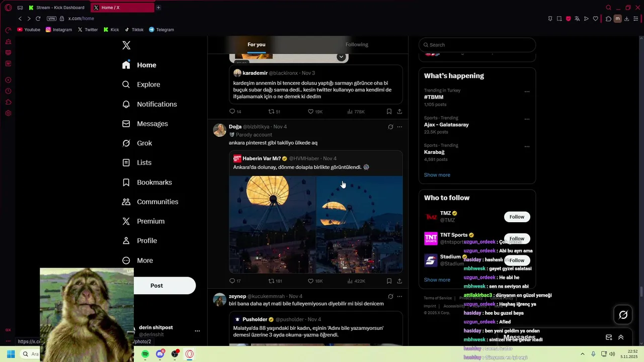This screenshot has width=644, height=362.
Task: Open Messages in X sidebar
Action: (145, 124)
